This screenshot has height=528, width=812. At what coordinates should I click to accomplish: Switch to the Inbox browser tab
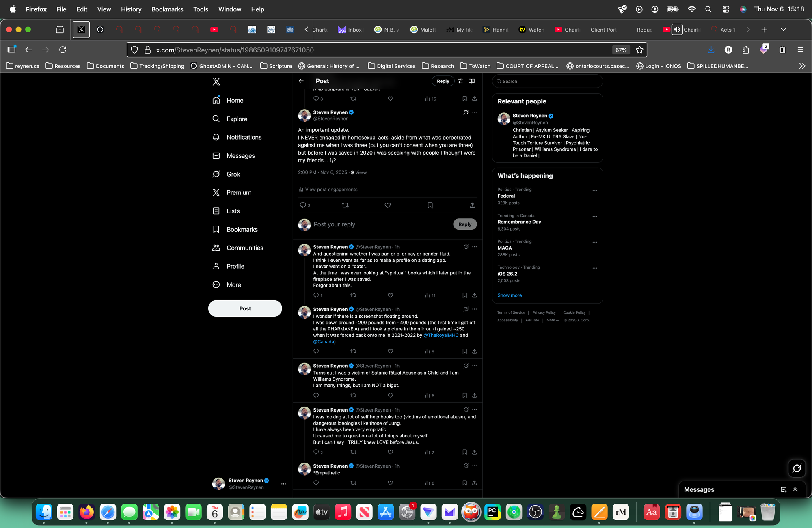pos(350,30)
